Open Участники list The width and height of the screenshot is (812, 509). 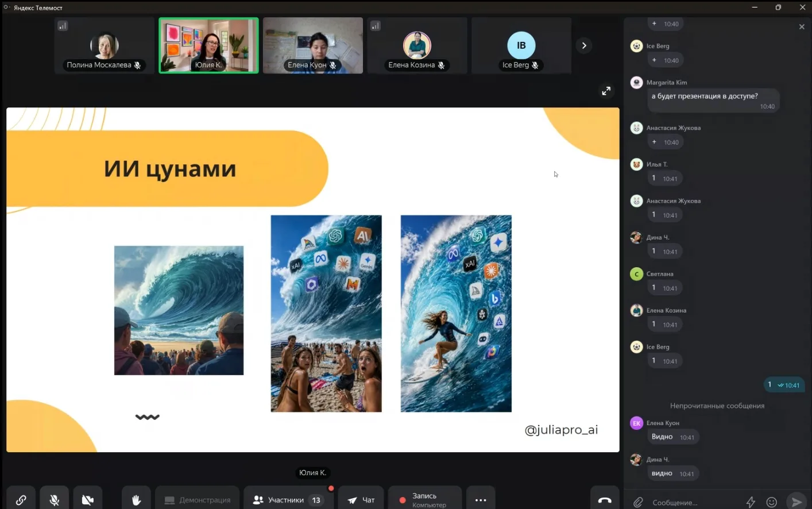(288, 499)
